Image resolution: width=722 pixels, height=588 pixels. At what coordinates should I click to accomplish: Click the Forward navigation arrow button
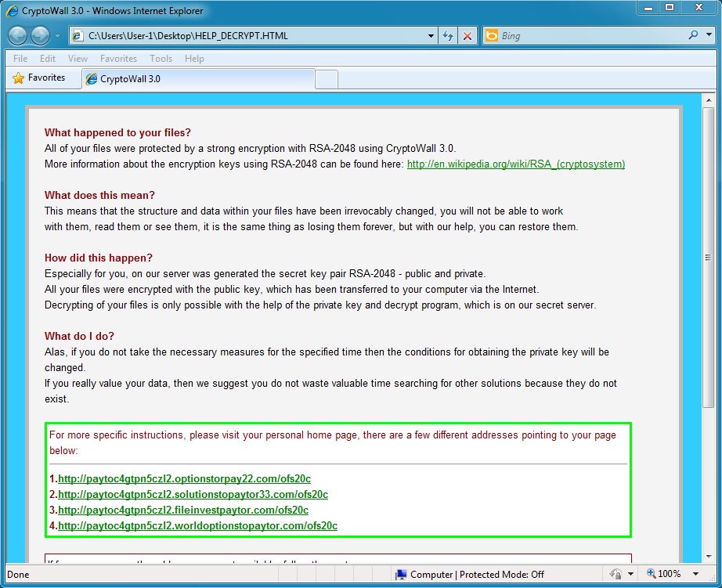[x=40, y=35]
